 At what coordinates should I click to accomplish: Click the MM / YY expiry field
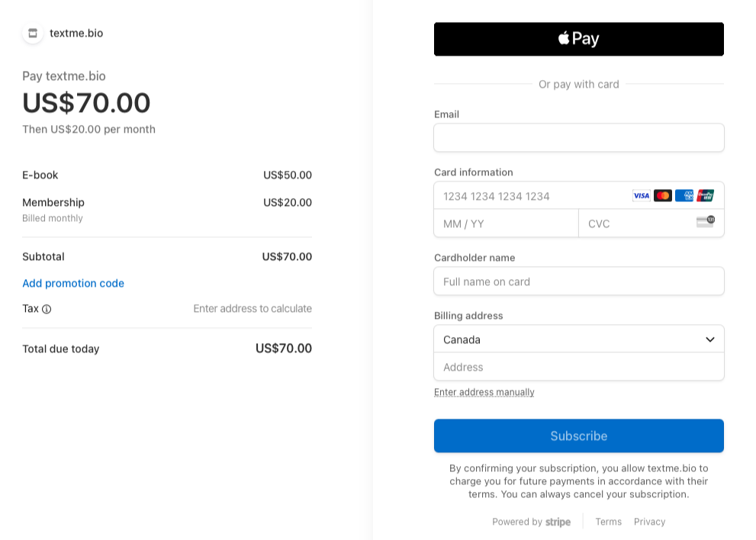coord(506,223)
